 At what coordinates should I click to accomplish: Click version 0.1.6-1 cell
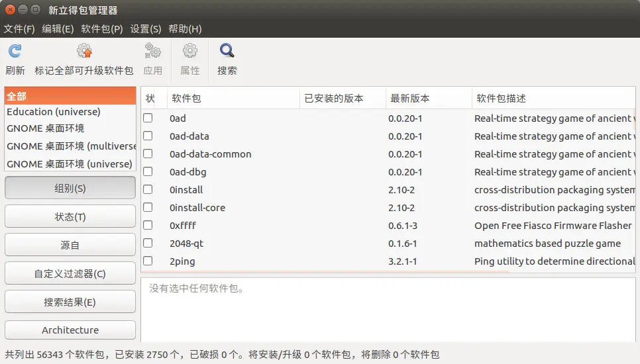tap(402, 244)
